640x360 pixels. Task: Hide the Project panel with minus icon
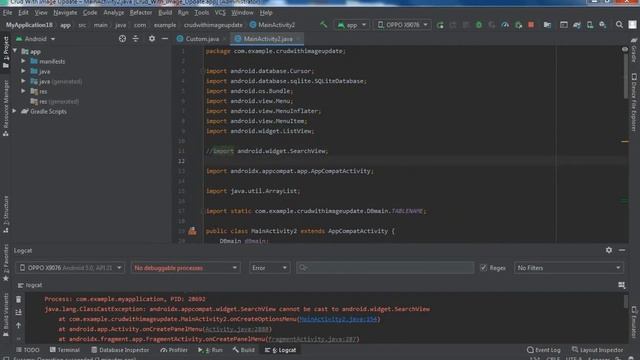(x=165, y=39)
